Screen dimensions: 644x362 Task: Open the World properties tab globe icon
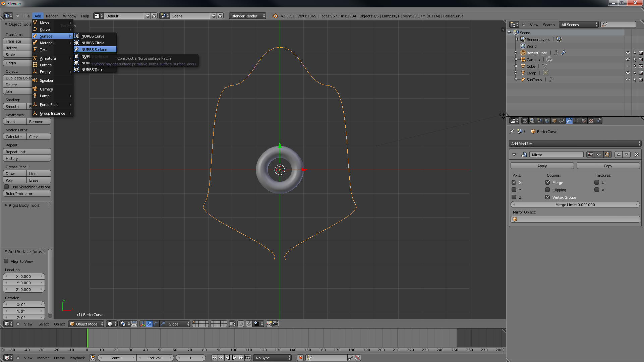click(x=547, y=121)
